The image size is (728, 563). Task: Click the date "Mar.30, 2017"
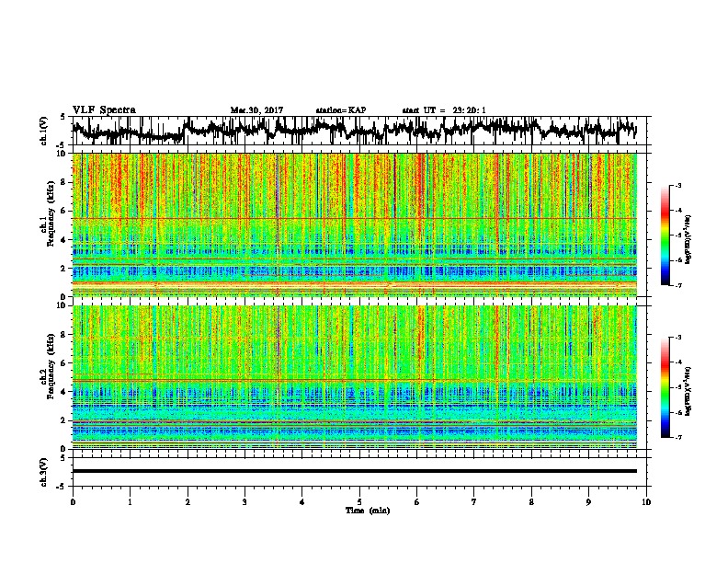coord(256,110)
